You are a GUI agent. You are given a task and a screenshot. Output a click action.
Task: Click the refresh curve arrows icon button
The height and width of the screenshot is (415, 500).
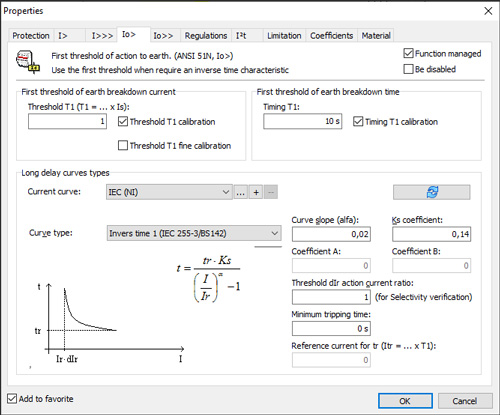click(432, 192)
